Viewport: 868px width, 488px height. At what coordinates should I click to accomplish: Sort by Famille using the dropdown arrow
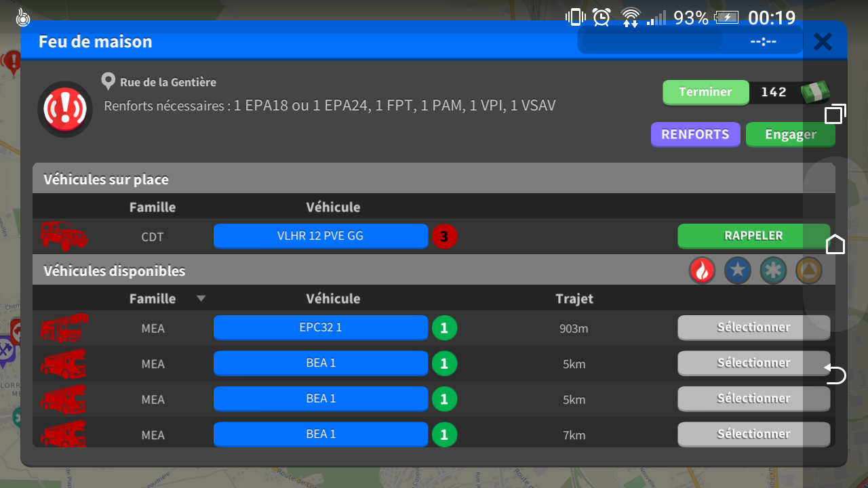[x=201, y=299]
